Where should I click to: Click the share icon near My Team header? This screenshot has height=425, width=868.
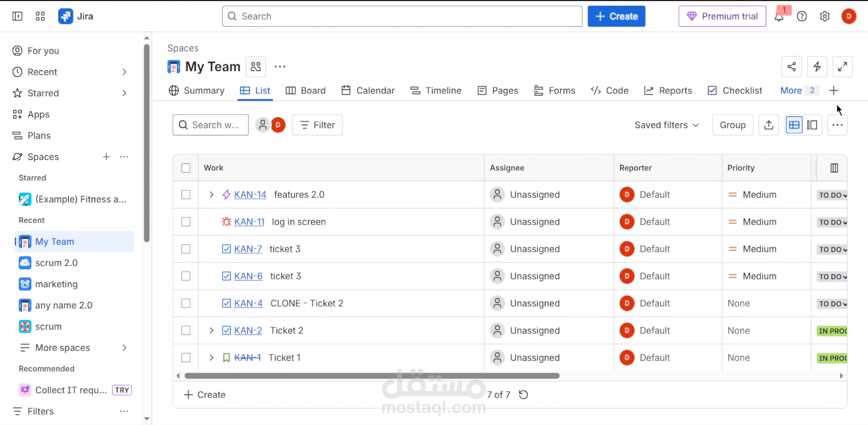[x=792, y=67]
